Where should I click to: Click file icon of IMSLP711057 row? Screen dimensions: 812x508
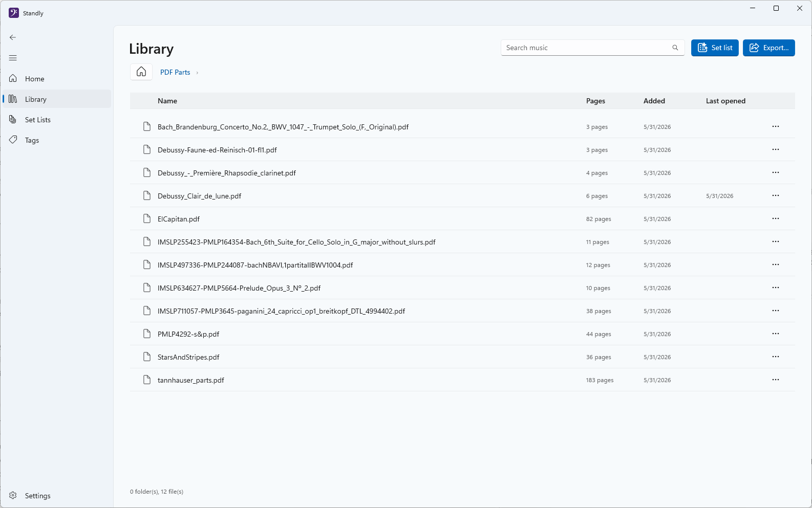pos(147,311)
